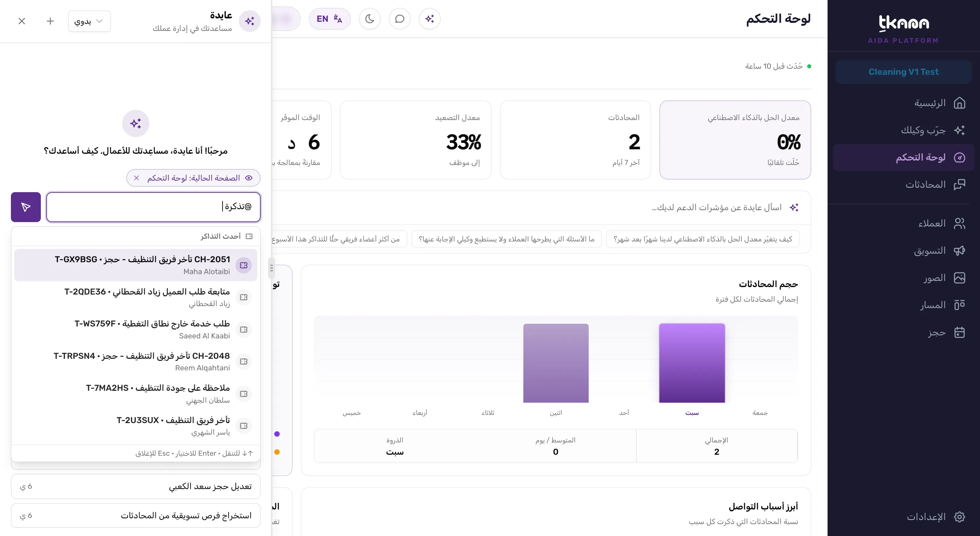Select ticket T-7MA2HS سلطان الجهني

[x=135, y=393]
